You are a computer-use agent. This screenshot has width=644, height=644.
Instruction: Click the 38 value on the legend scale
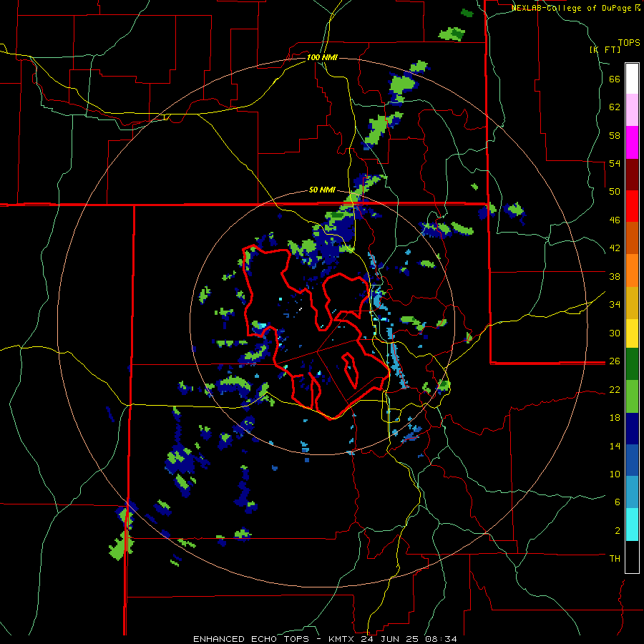(615, 276)
